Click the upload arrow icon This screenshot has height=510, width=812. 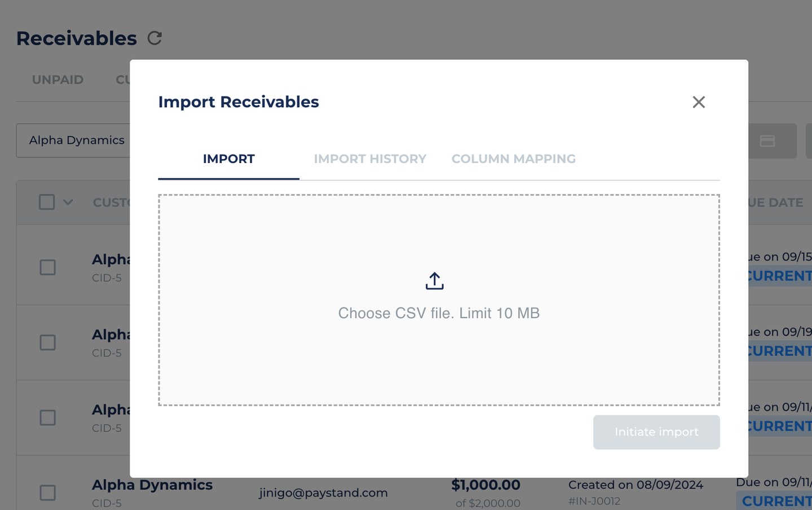pos(435,281)
